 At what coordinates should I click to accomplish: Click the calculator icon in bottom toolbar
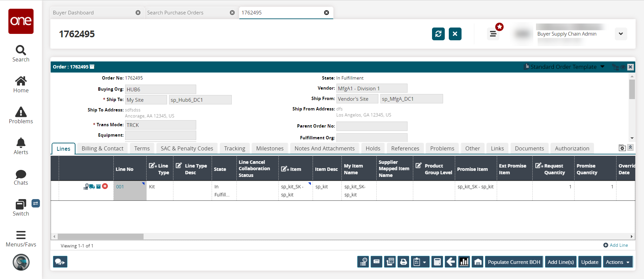pos(437,262)
